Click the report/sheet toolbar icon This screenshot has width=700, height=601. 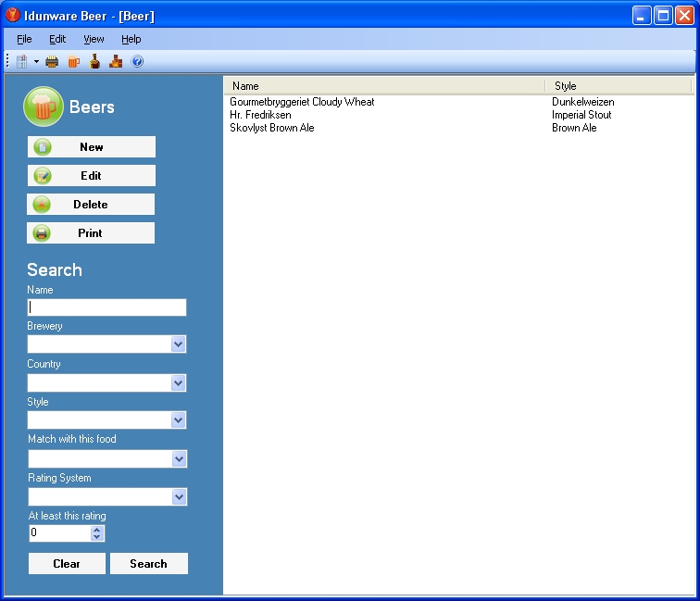click(22, 61)
